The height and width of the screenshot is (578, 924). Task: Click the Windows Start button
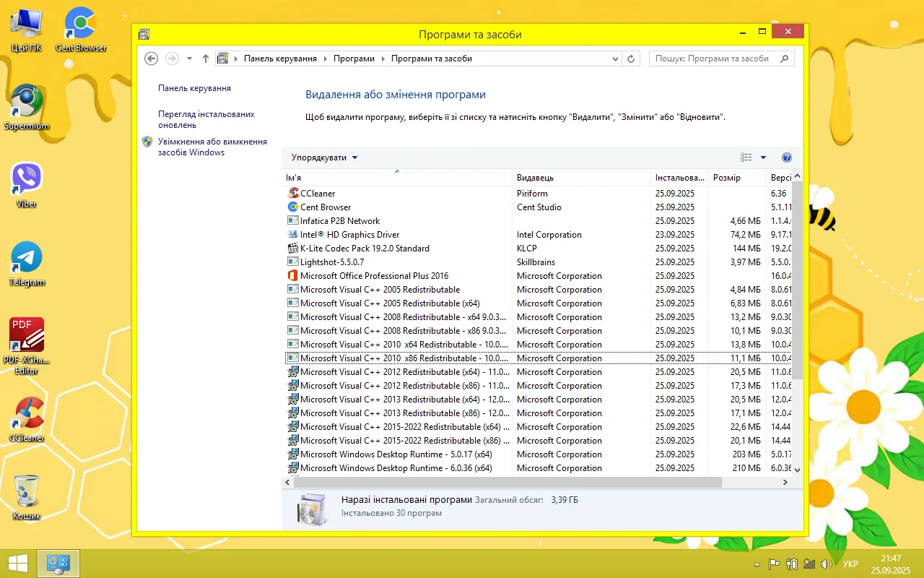click(x=18, y=564)
